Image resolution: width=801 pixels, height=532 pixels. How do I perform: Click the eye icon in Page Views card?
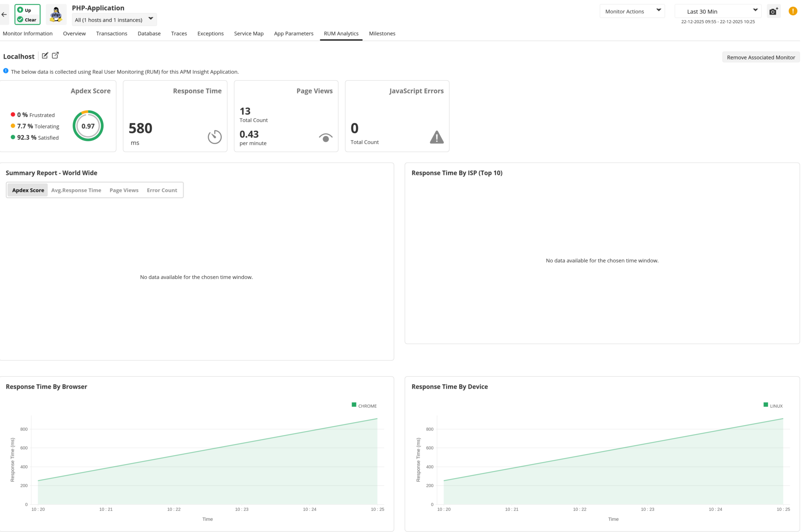coord(325,138)
